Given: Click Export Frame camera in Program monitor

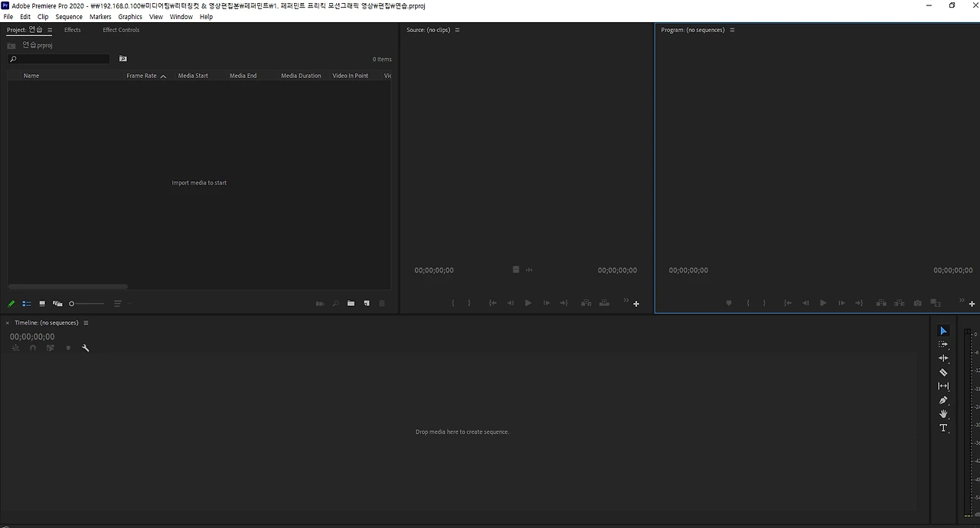Looking at the screenshot, I should tap(918, 303).
